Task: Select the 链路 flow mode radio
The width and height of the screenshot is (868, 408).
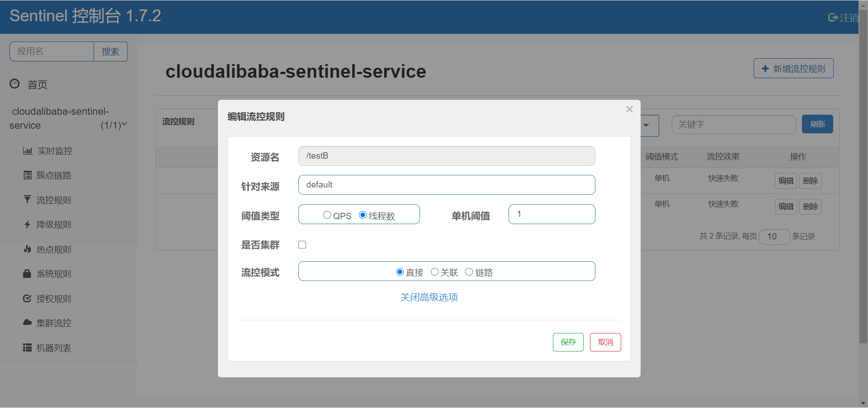Action: [469, 272]
